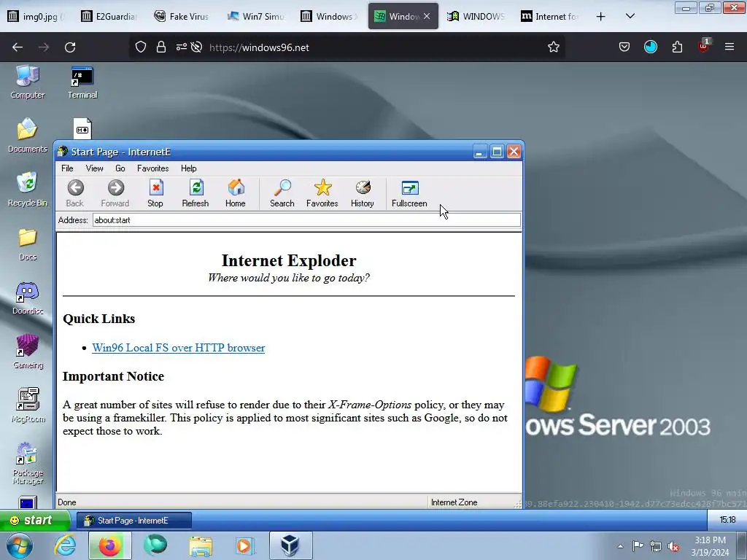Open Search in InternetE toolbar
Screen dimensions: 747x560
282,192
